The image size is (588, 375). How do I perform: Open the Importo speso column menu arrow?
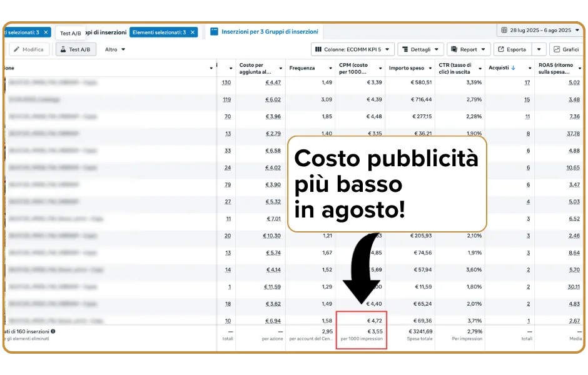(x=430, y=68)
